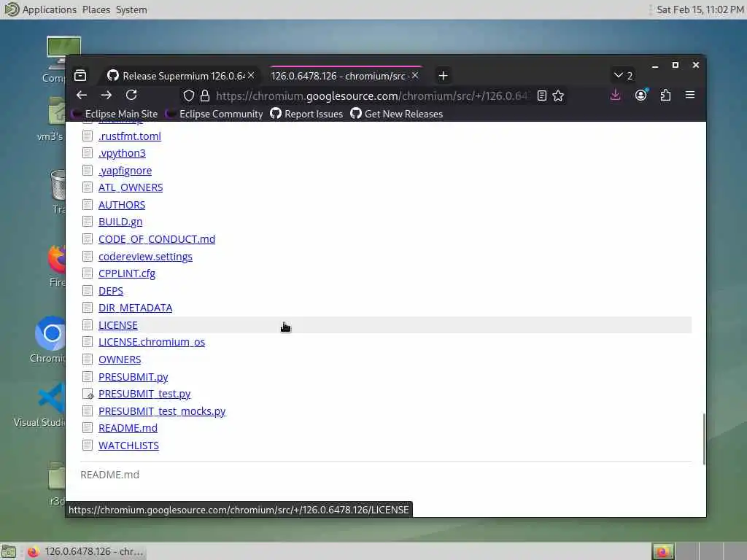This screenshot has width=747, height=560.
Task: Open the downloads arrow icon
Action: (616, 96)
